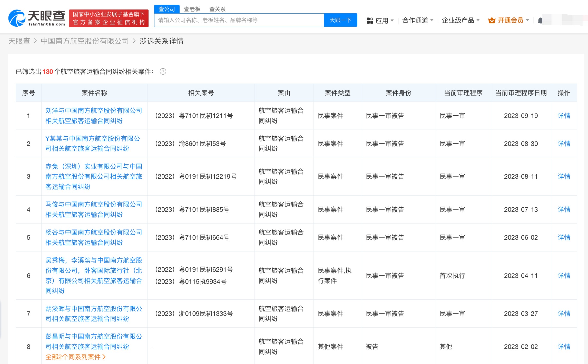
Task: Click the crown membership icon
Action: point(492,20)
